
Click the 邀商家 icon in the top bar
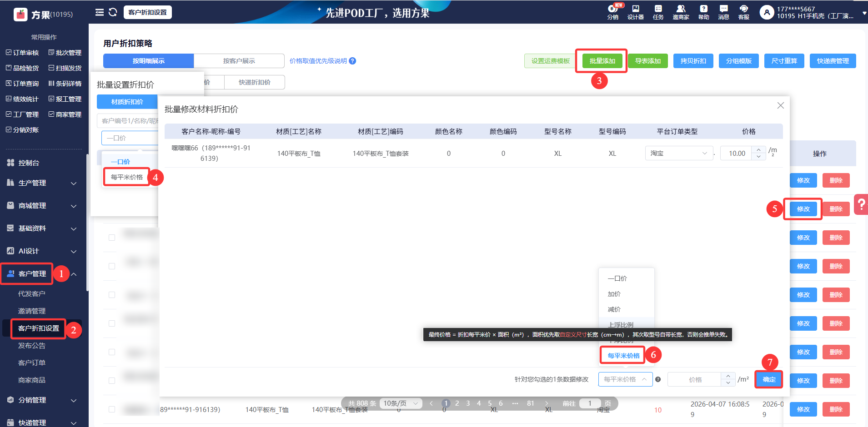pos(681,12)
